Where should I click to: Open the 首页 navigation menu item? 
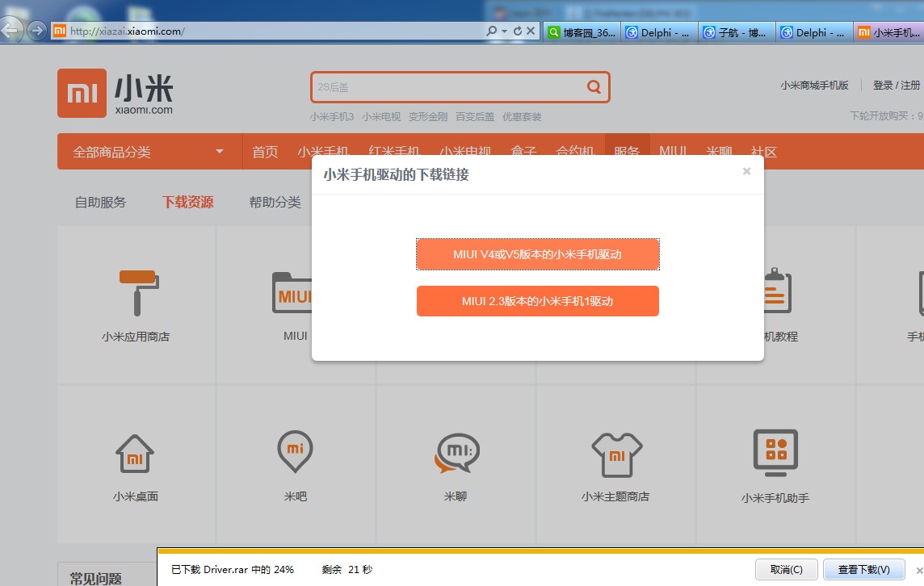click(x=265, y=152)
